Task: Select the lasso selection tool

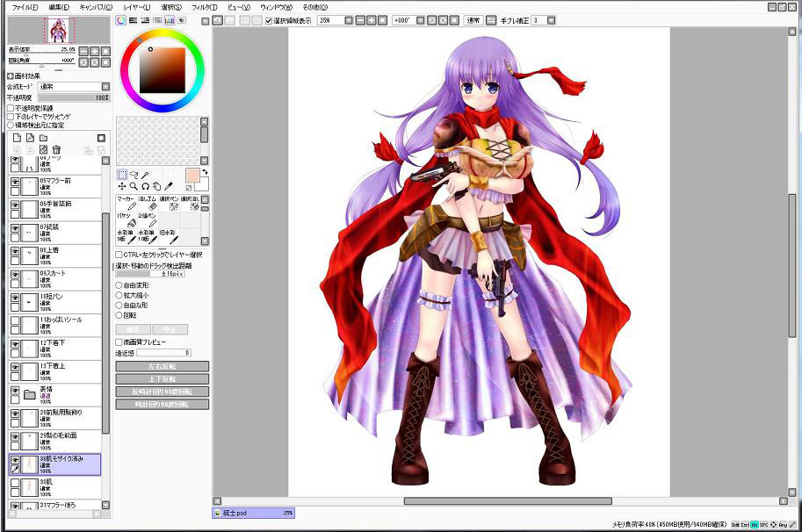Action: pos(134,175)
